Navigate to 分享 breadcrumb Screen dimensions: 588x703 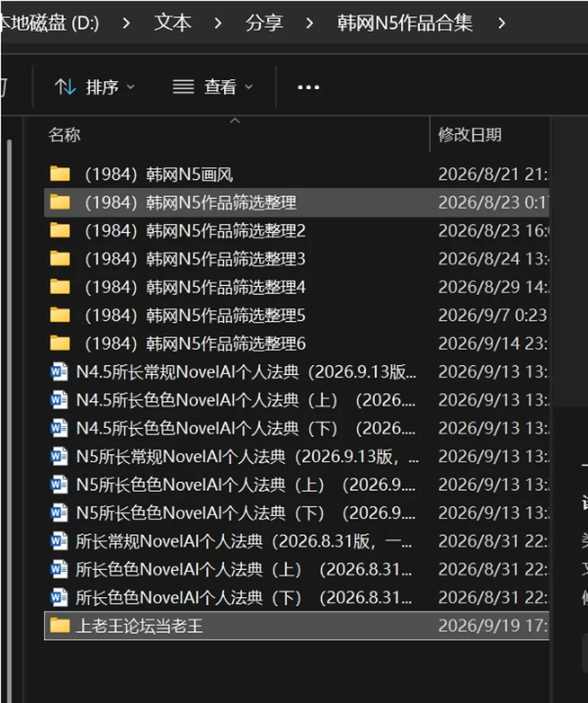pyautogui.click(x=264, y=23)
